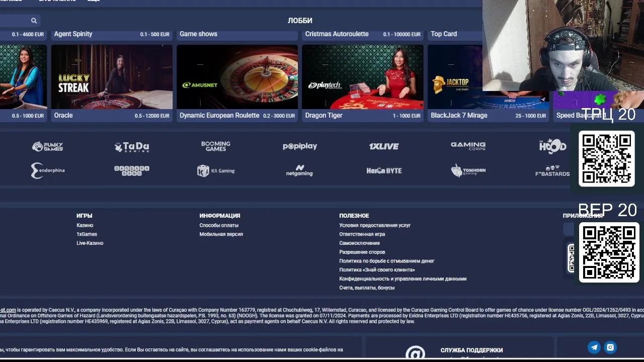Open the Ответственная игра link

(362, 234)
